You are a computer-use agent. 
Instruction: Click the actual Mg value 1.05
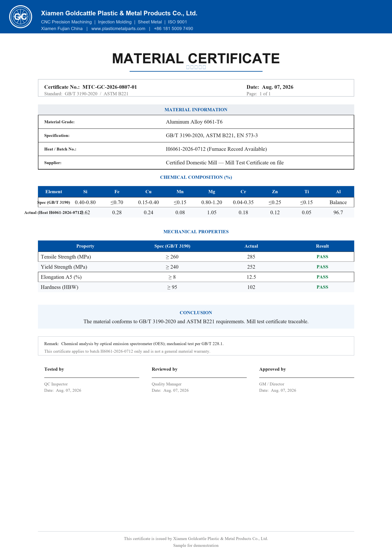point(212,212)
